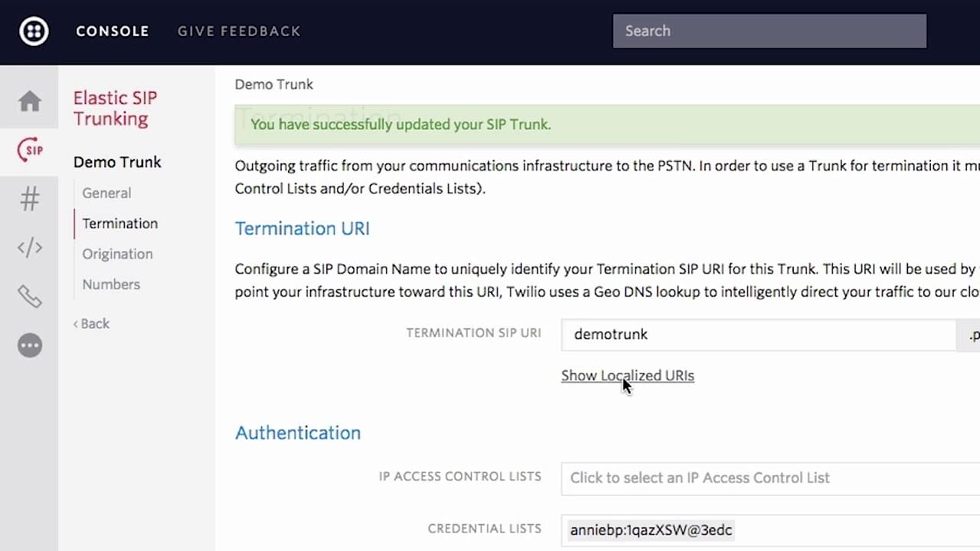Select Demo Trunk in the sidebar
The width and height of the screenshot is (980, 551).
click(x=117, y=162)
